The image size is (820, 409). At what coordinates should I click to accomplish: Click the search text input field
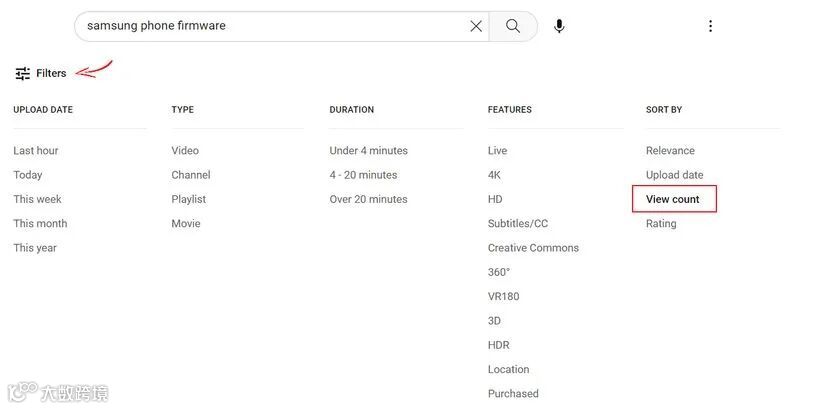(270, 26)
